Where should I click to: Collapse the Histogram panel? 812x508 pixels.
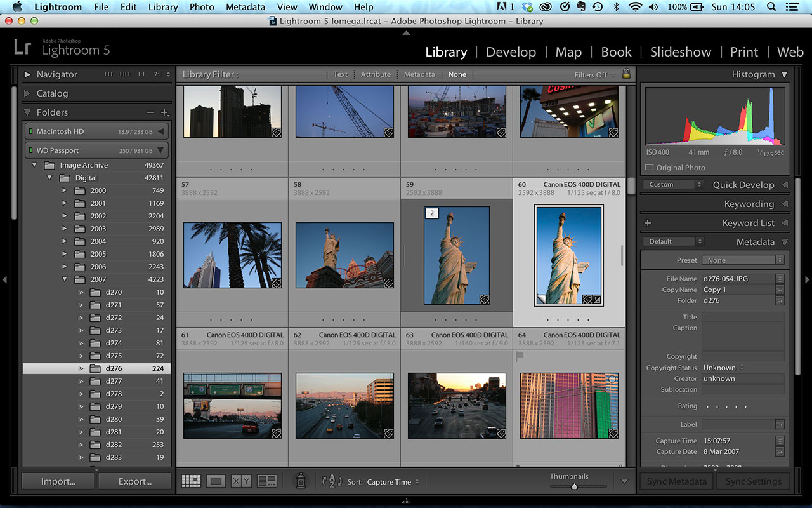(784, 74)
